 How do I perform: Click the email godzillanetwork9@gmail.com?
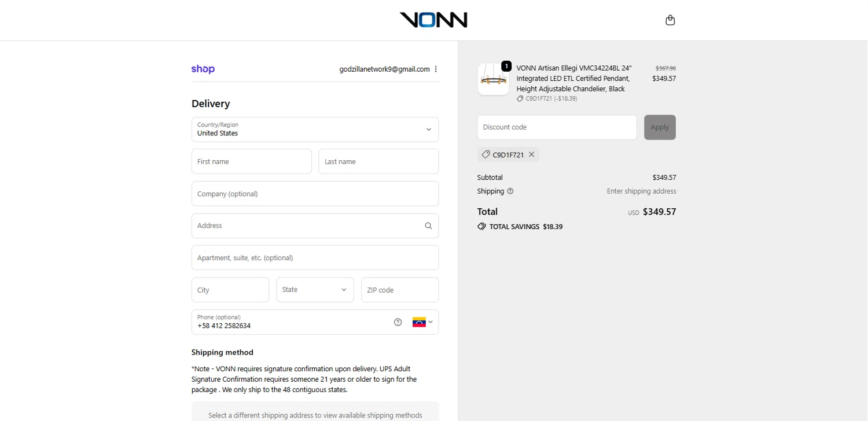[x=384, y=69]
